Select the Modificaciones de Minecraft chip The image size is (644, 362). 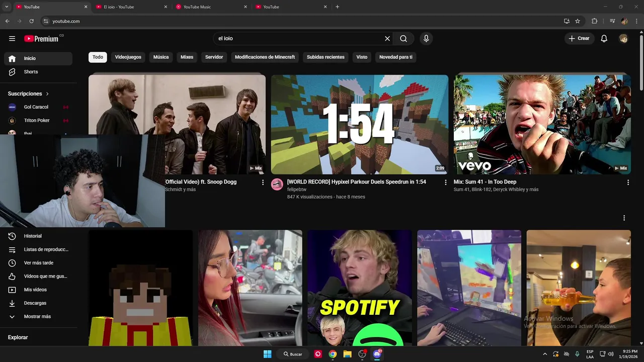coord(265,57)
